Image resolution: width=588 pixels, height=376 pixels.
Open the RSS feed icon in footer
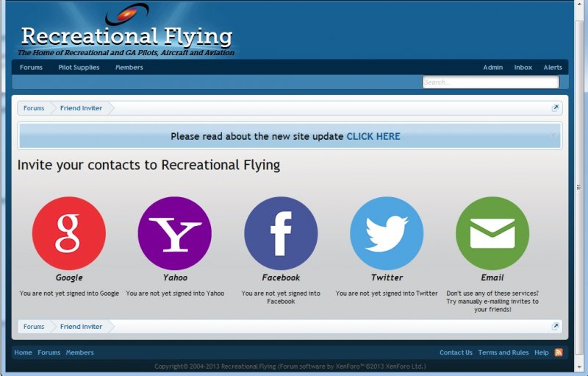(x=559, y=352)
